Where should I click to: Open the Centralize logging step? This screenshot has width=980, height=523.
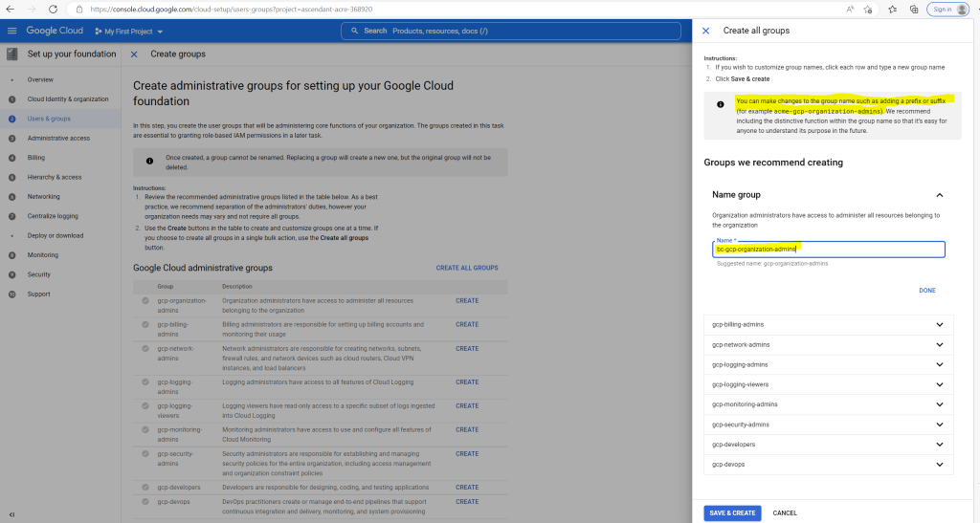point(53,217)
